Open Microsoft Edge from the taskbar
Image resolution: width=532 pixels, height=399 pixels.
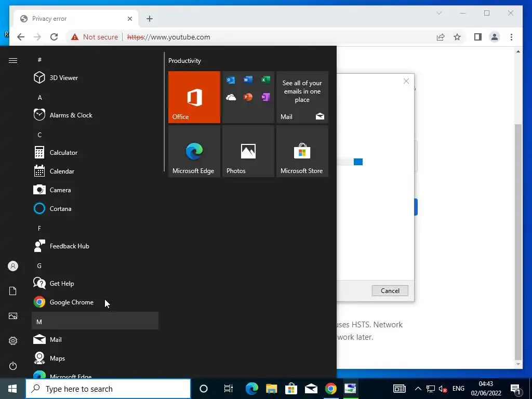coord(251,389)
